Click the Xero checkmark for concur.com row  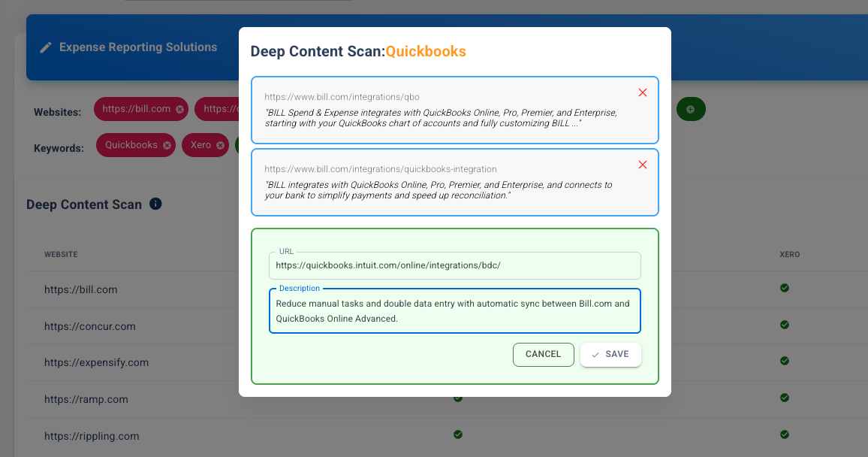coord(785,325)
